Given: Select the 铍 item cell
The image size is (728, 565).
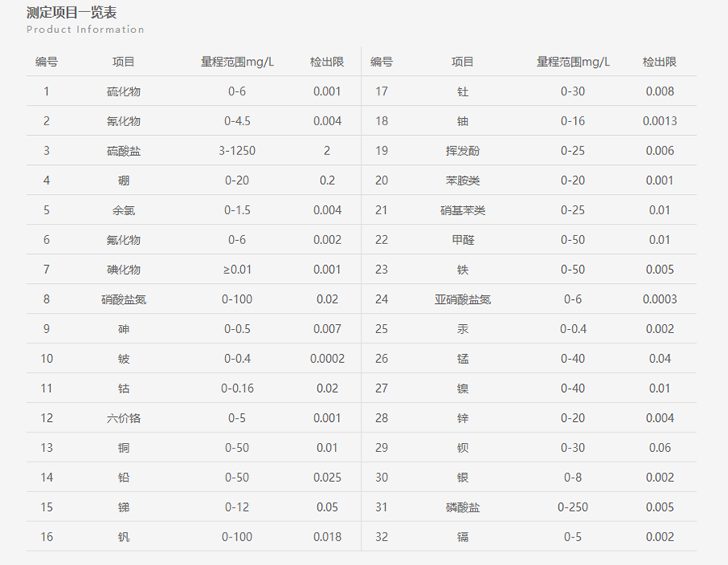Looking at the screenshot, I should coord(124,359).
